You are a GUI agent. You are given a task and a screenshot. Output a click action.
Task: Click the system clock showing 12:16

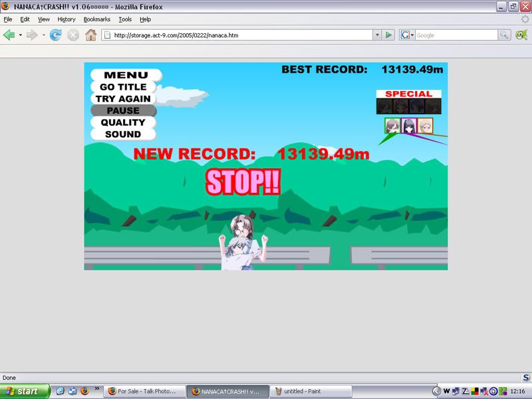(518, 391)
